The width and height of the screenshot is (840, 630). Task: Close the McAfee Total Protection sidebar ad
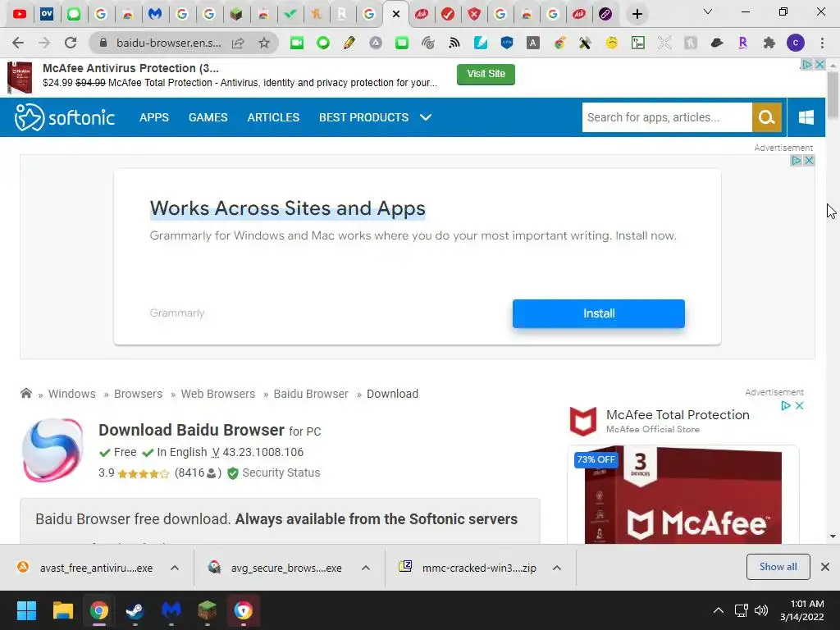click(x=799, y=405)
